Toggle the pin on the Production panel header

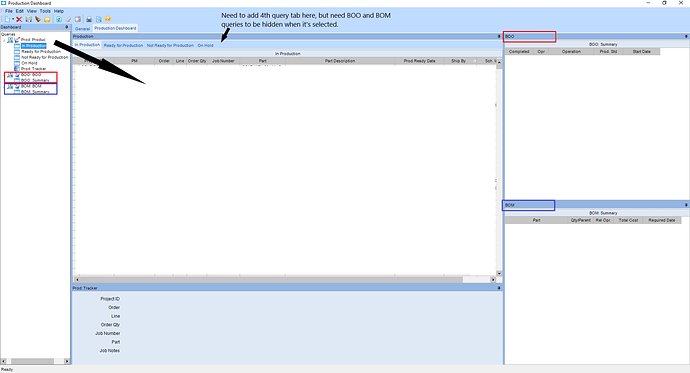499,37
